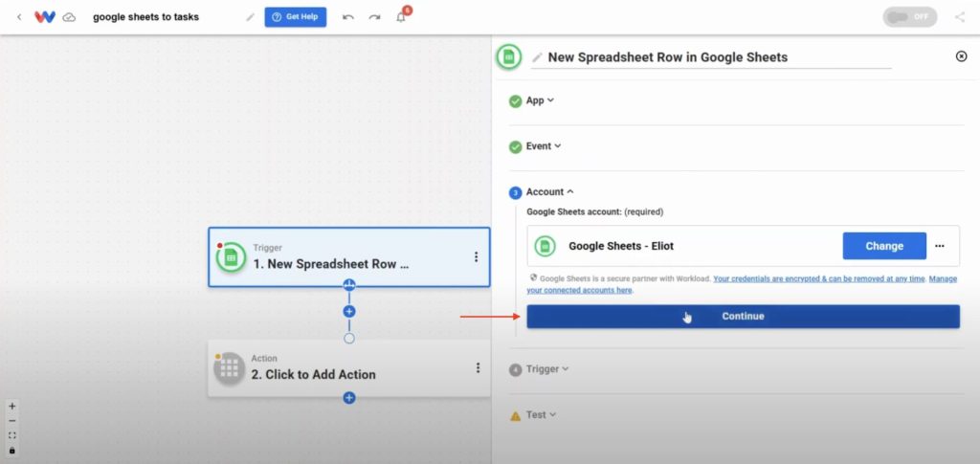
Task: Open the notifications bell
Action: pyautogui.click(x=401, y=17)
